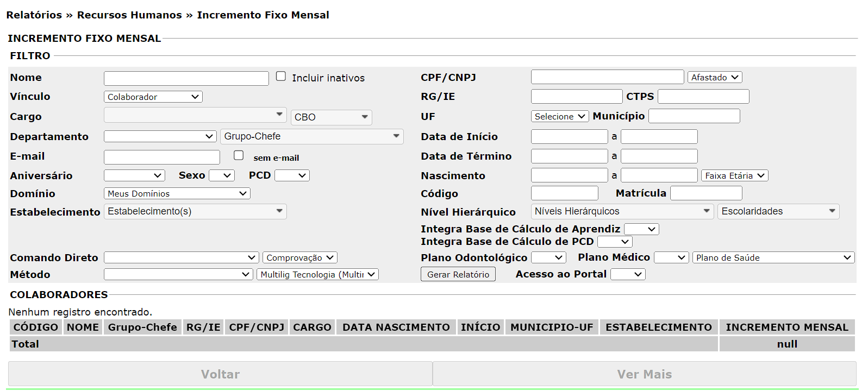This screenshot has height=391, width=868.
Task: Open the Afastado dropdown
Action: click(x=714, y=78)
